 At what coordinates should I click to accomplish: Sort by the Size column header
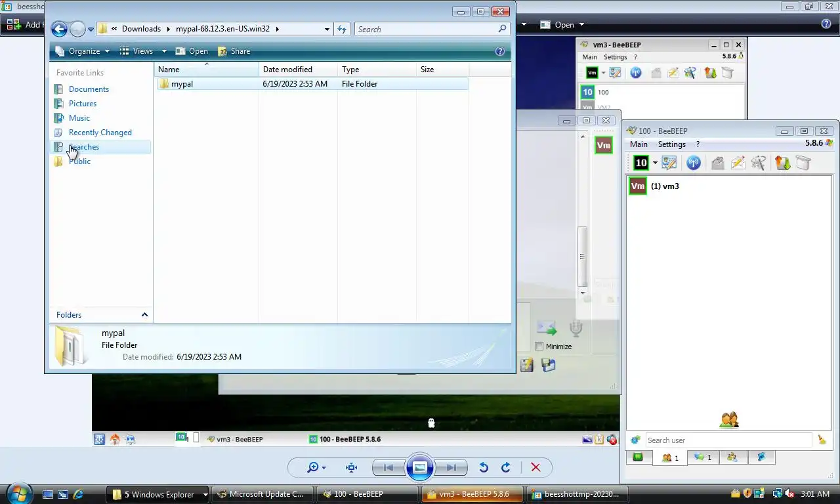pos(443,70)
